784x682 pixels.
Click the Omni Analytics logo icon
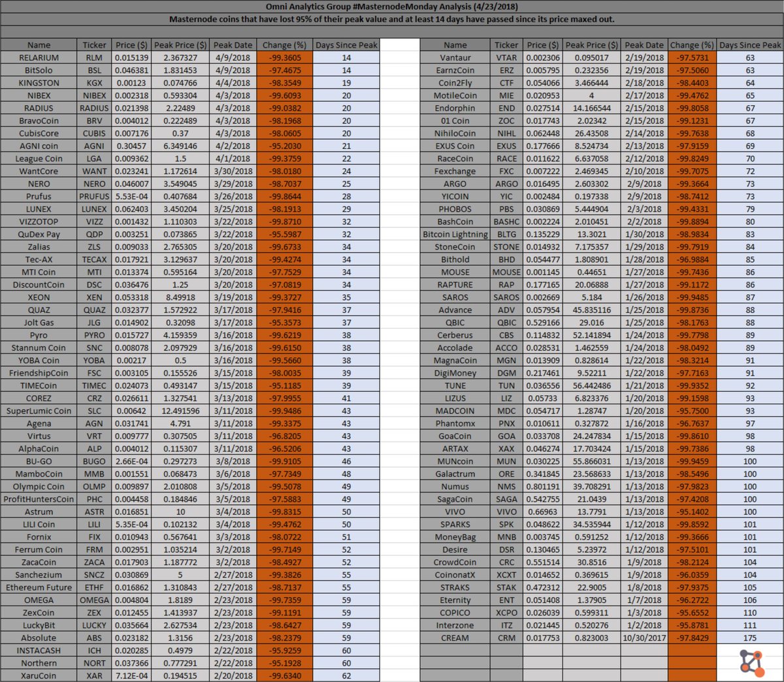click(x=753, y=662)
